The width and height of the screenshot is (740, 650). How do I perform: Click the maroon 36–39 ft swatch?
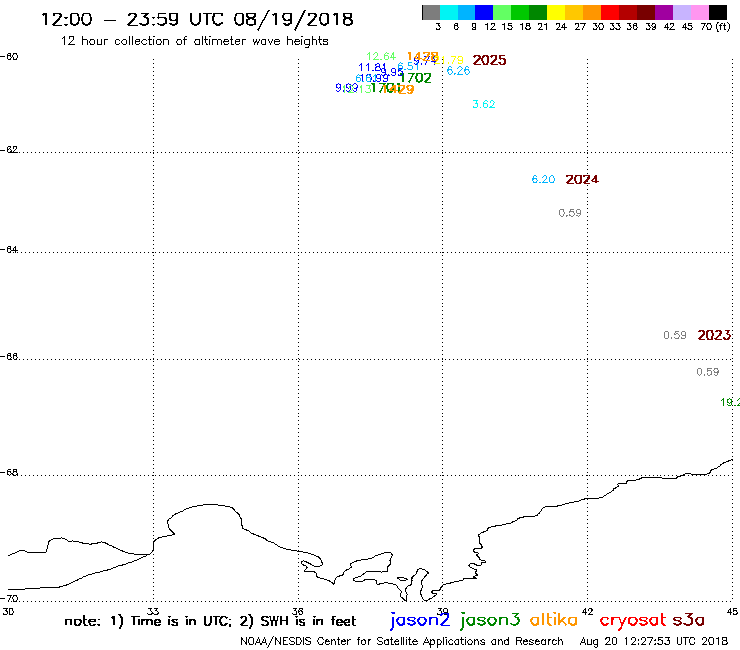coord(646,12)
